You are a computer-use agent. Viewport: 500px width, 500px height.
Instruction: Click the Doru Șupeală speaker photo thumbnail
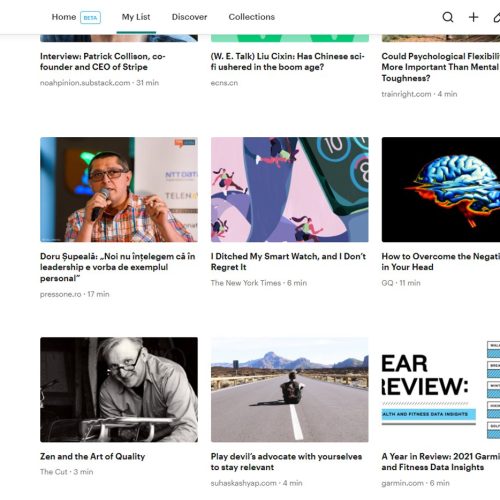click(119, 189)
